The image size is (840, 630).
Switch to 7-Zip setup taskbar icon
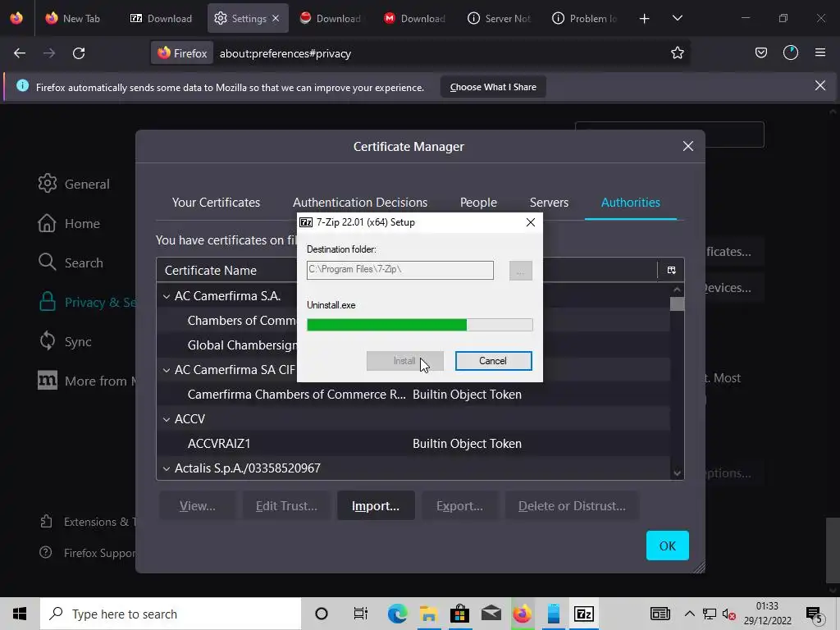(x=583, y=614)
